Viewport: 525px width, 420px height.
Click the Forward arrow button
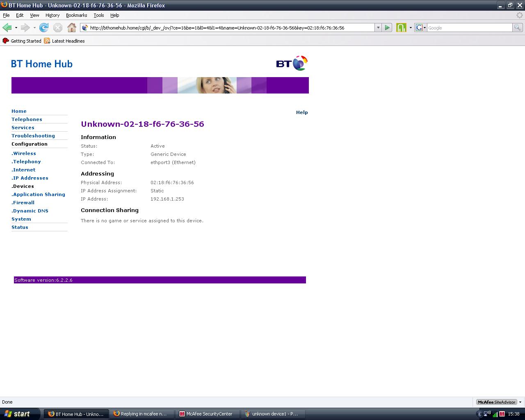[x=25, y=27]
